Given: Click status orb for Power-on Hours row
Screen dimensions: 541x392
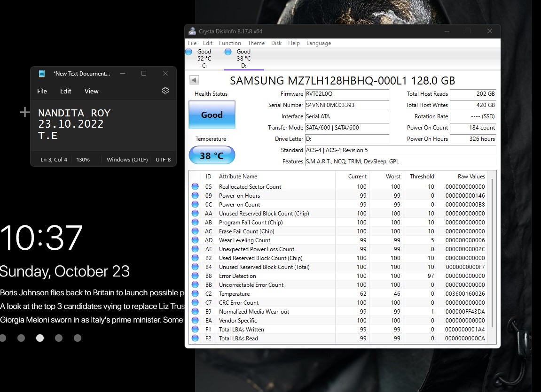Looking at the screenshot, I should 195,195.
